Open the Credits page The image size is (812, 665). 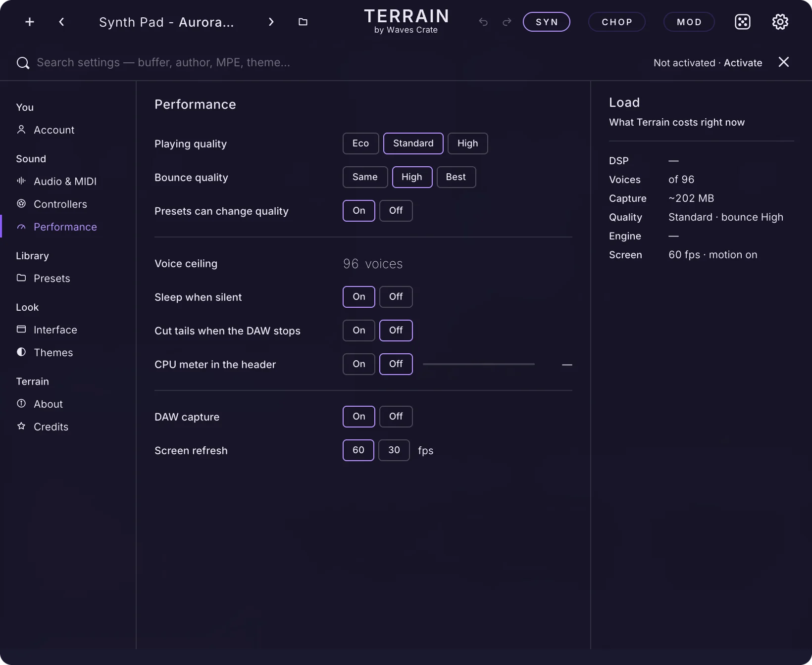click(68, 427)
